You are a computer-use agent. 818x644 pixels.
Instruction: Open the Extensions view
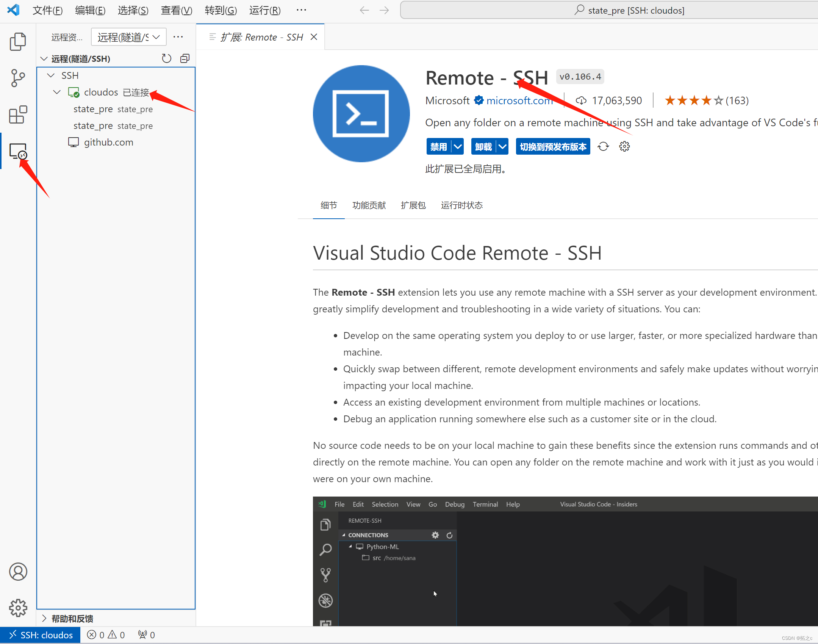coord(18,114)
